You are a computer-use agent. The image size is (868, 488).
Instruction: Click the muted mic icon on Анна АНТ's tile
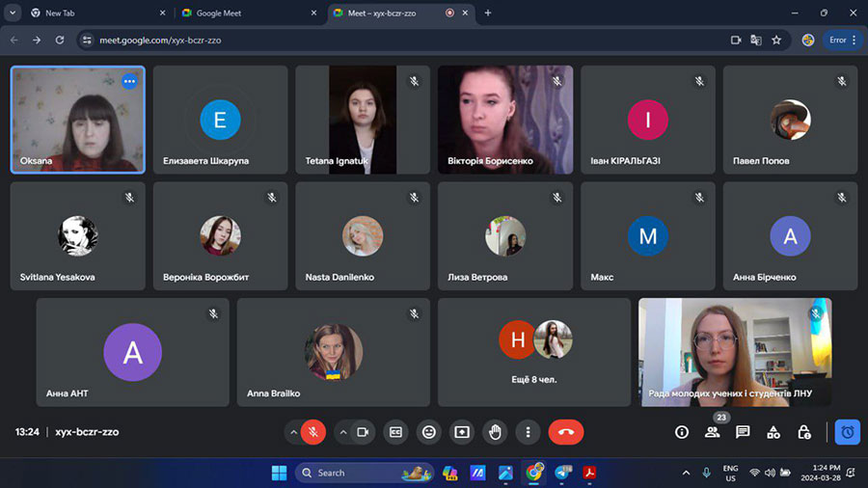point(213,314)
